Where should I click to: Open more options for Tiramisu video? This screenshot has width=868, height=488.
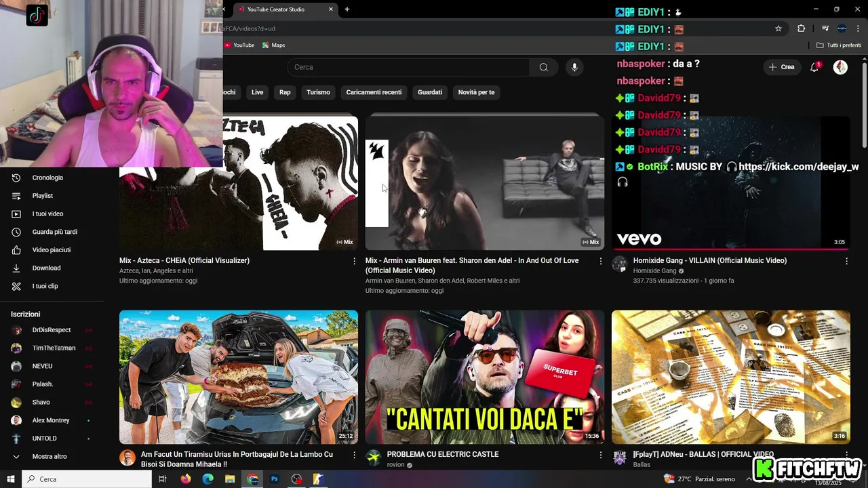click(x=354, y=455)
